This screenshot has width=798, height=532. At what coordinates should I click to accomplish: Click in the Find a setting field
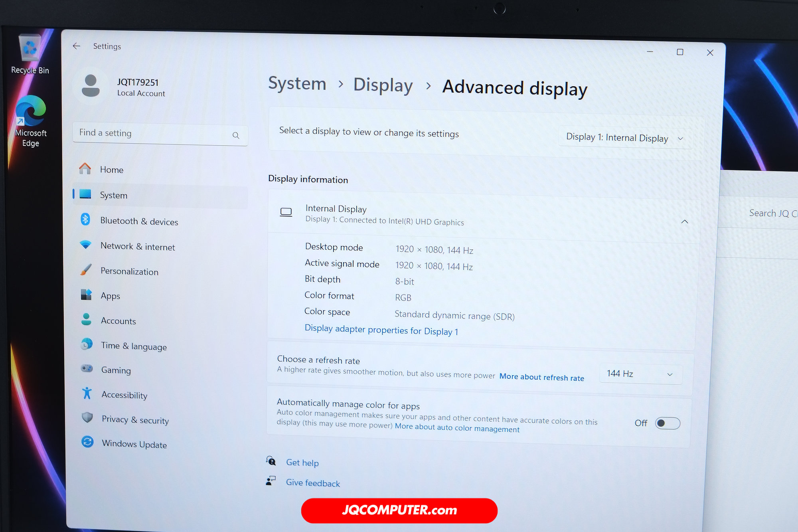pyautogui.click(x=160, y=134)
